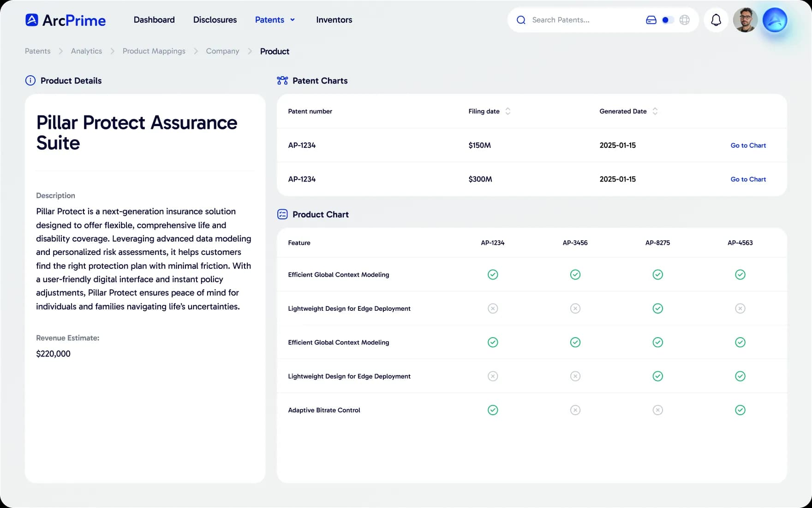Click the AP-3456 column header
The width and height of the screenshot is (812, 508).
[575, 243]
